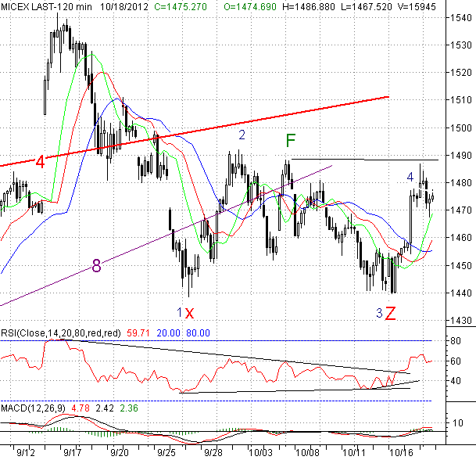Click the 9/17 date on time axis

pos(73,453)
